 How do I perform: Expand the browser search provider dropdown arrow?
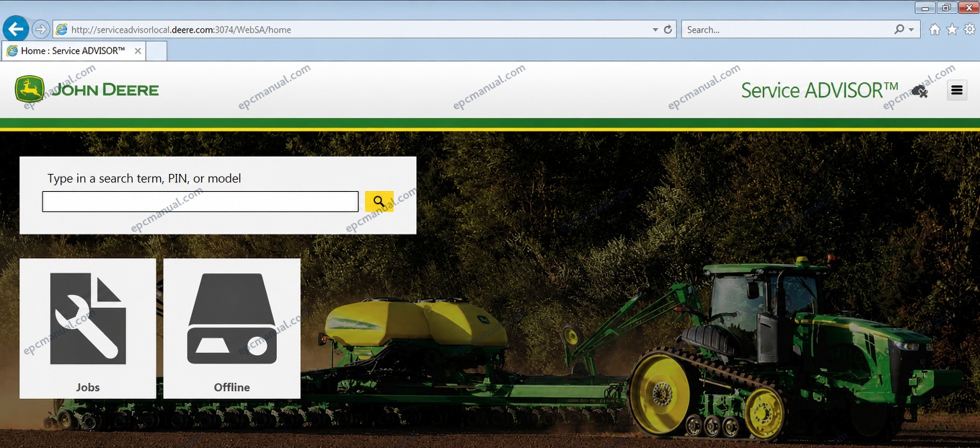[911, 30]
